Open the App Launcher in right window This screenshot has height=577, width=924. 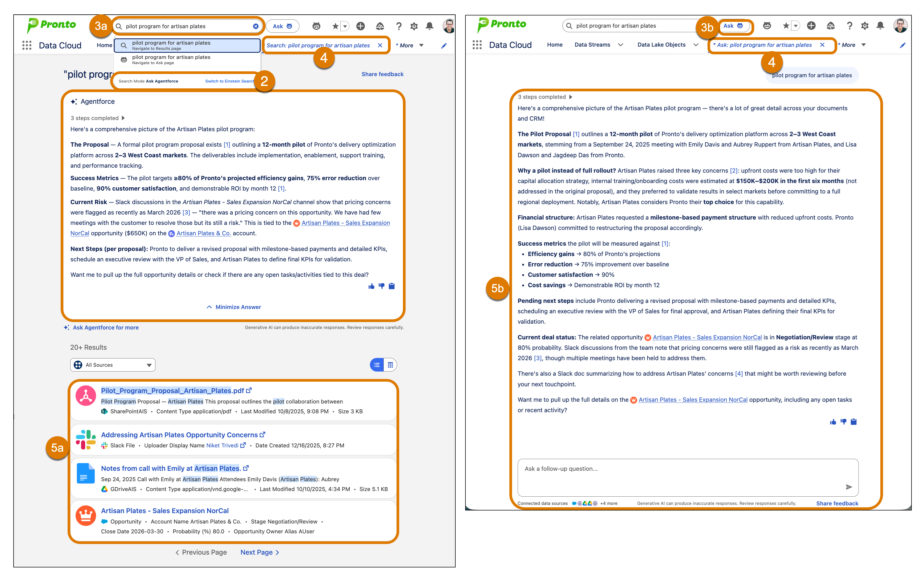477,45
